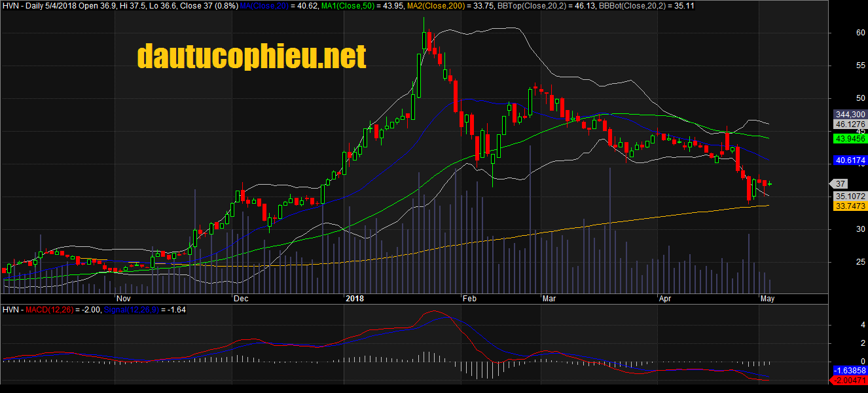Click the Feb label on time axis

click(x=469, y=298)
